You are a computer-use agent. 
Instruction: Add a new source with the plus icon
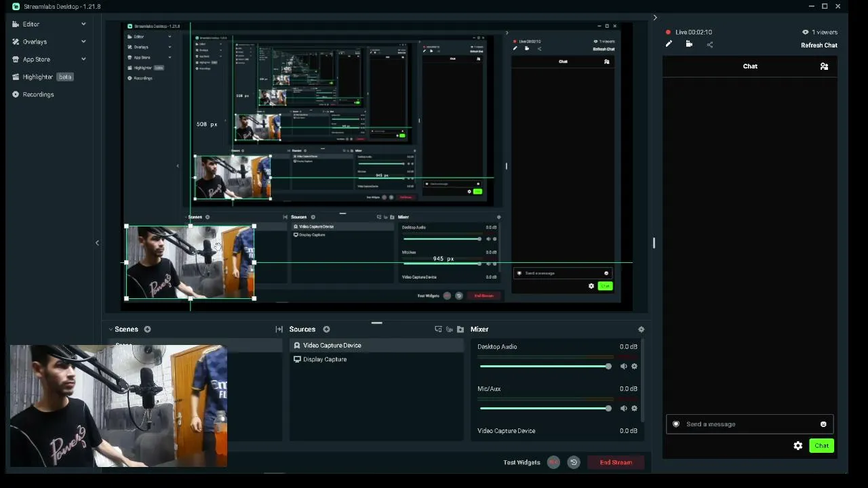point(326,329)
